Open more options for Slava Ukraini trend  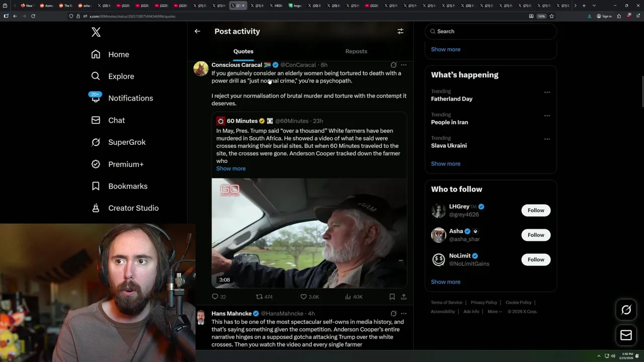point(547,139)
